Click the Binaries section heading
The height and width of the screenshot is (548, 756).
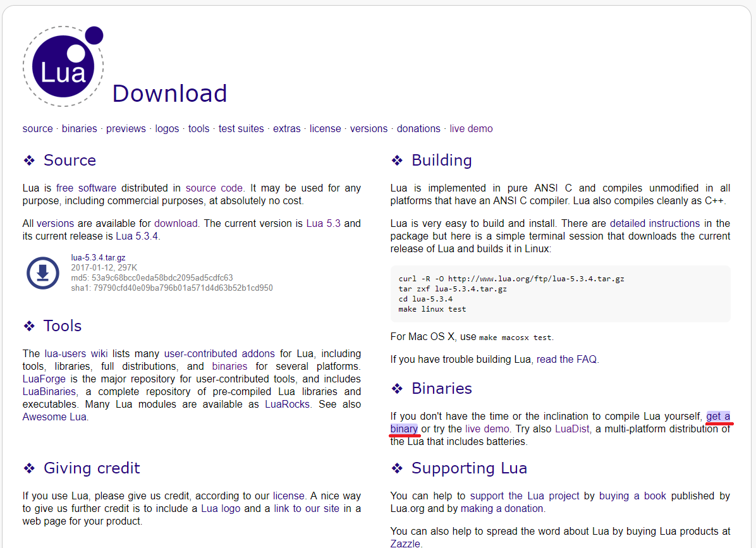click(x=442, y=389)
